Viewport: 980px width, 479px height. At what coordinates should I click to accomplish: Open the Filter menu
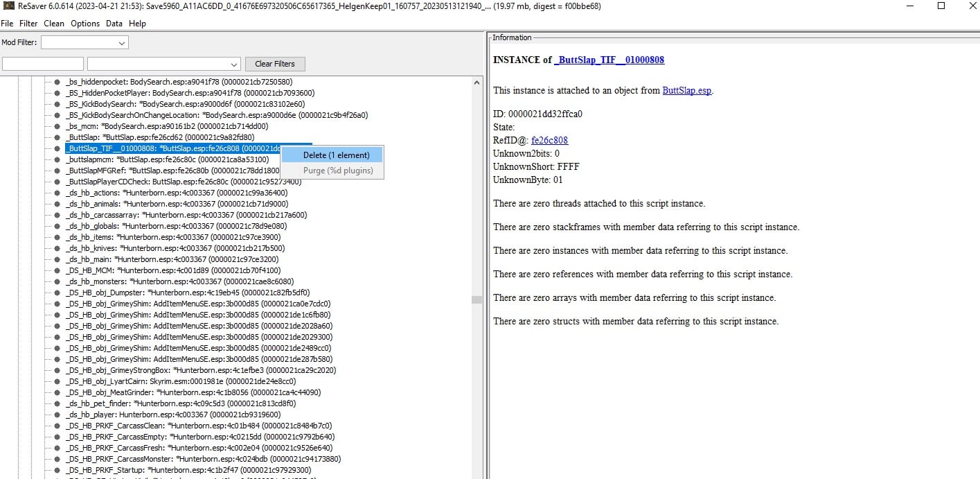[28, 24]
